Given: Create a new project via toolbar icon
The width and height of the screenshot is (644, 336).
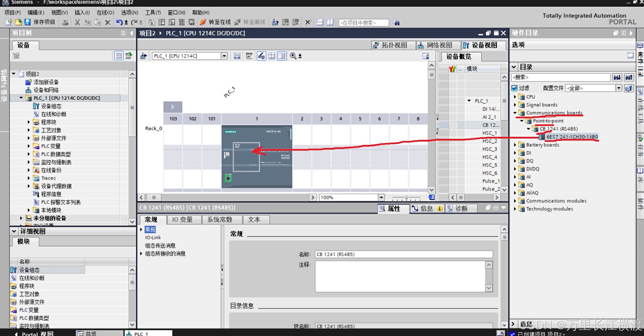Looking at the screenshot, I should (9, 22).
